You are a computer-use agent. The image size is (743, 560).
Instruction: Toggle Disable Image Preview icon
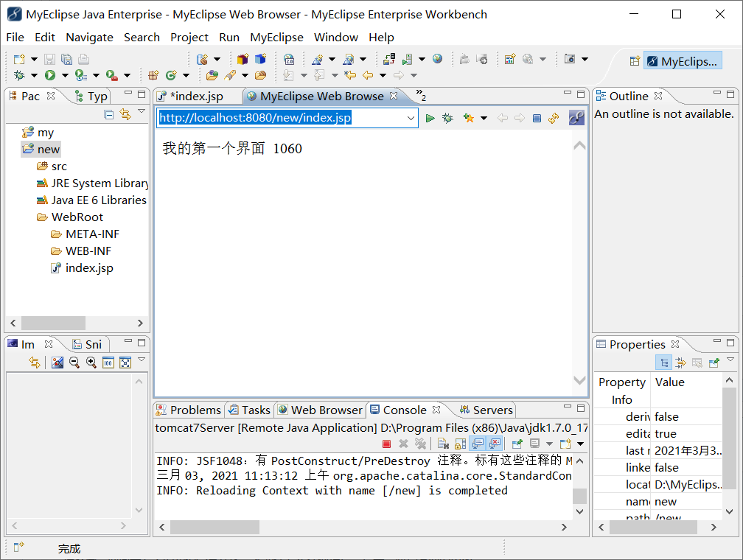57,363
